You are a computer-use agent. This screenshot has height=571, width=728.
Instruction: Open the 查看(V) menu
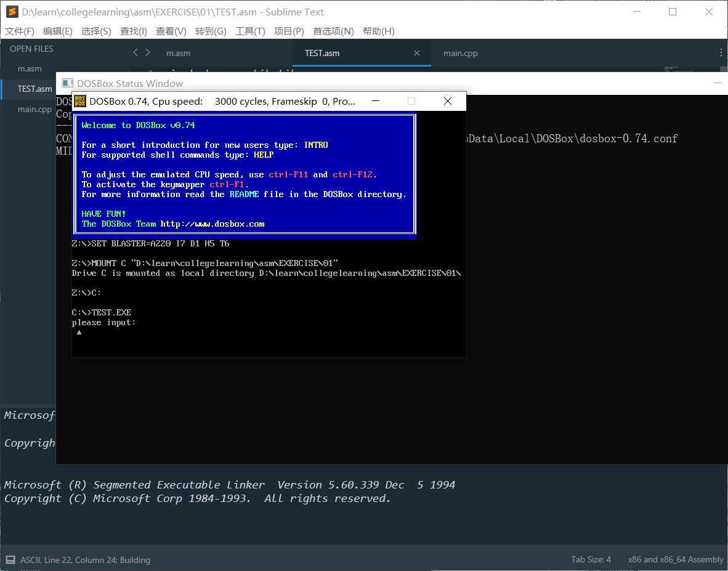point(171,31)
